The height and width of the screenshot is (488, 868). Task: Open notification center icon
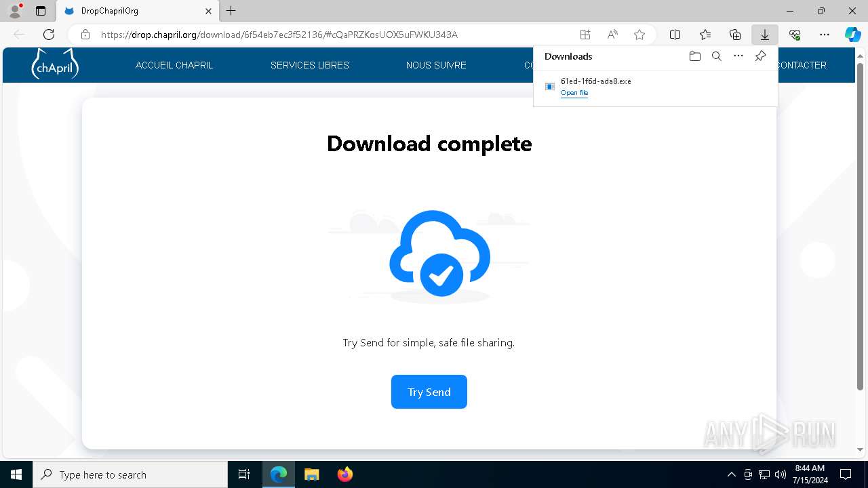[x=846, y=474]
